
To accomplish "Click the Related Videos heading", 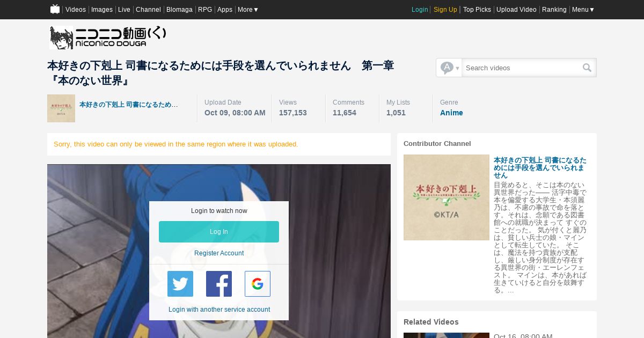I will (x=431, y=322).
